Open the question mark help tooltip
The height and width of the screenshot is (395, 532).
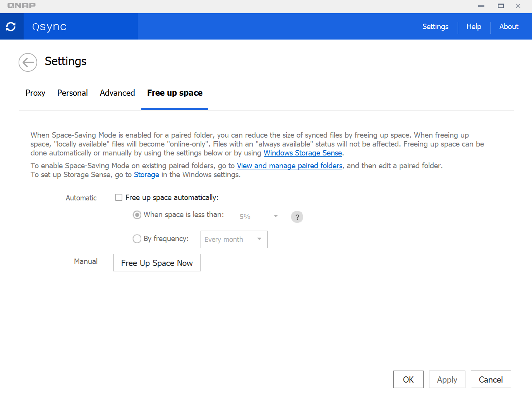click(x=297, y=217)
